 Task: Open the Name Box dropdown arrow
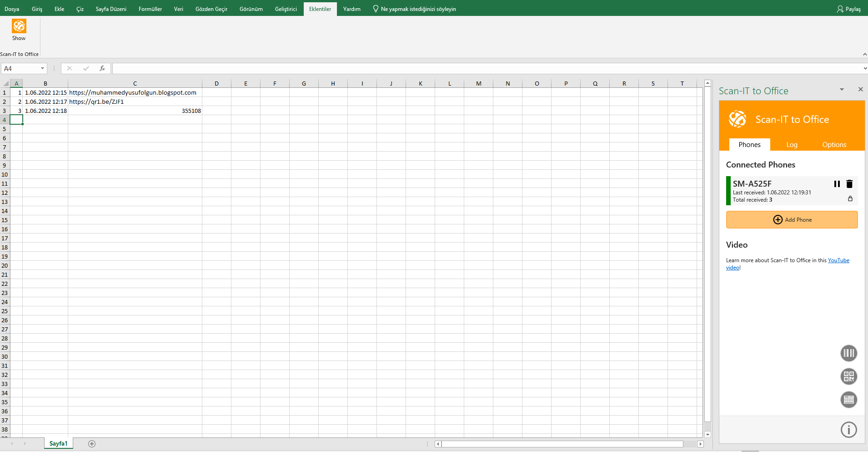coord(43,68)
